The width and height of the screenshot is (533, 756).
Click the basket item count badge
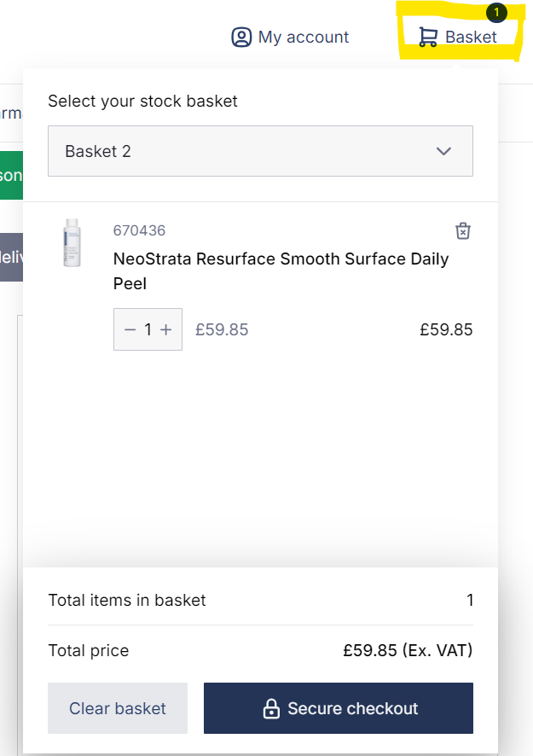tap(496, 13)
